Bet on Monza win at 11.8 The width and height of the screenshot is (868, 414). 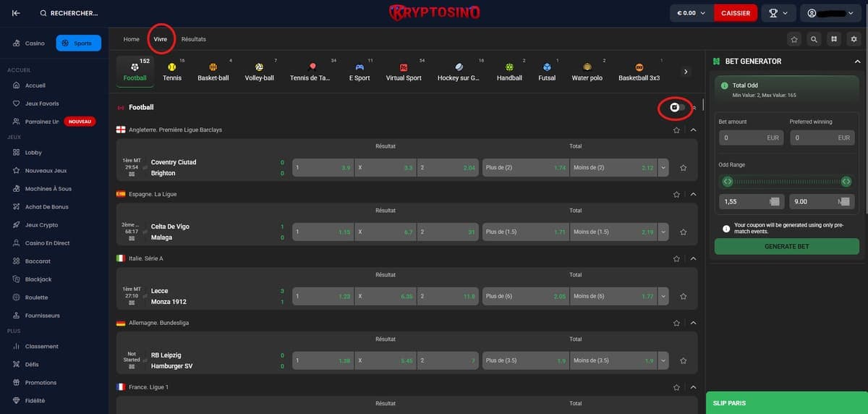coord(448,296)
